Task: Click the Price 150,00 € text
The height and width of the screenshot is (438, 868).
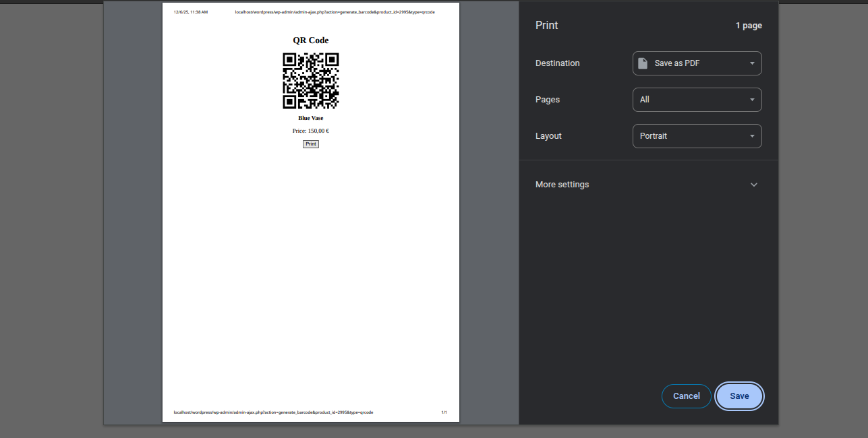Action: 310,130
